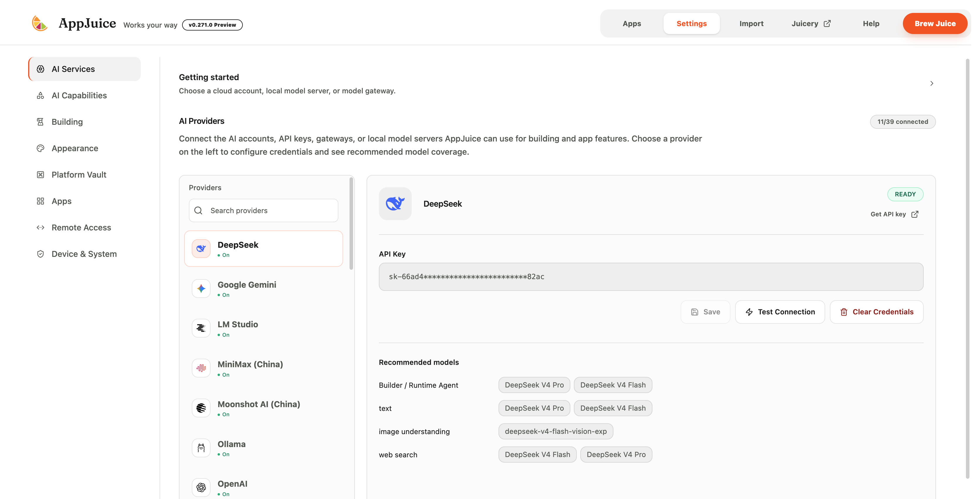Click DeepSeek V4 Flash chip in web search row
Image resolution: width=980 pixels, height=499 pixels.
(537, 454)
